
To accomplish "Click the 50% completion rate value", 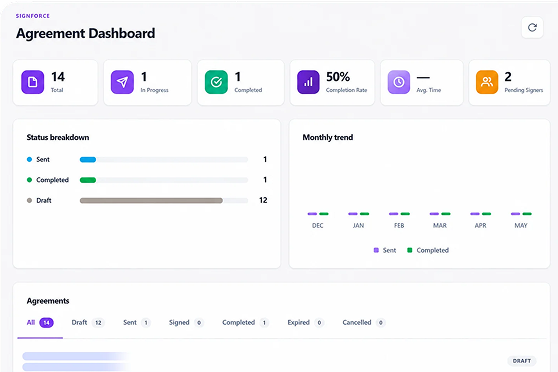I will coord(338,77).
